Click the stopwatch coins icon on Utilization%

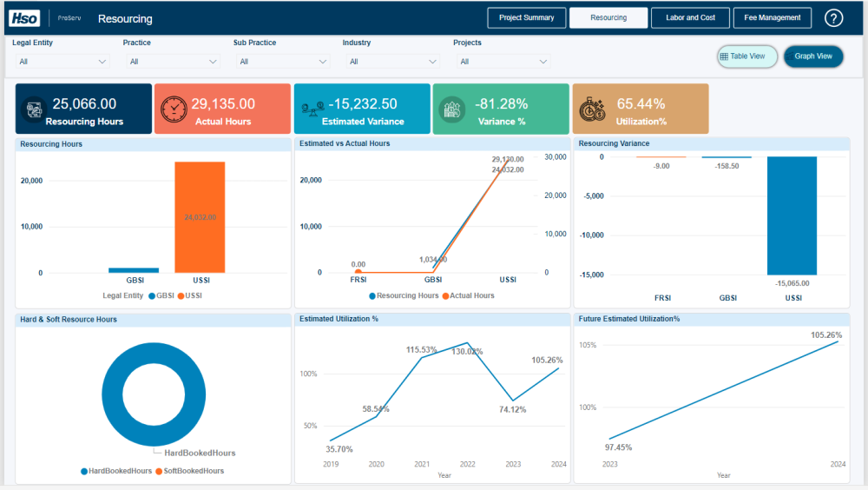click(592, 109)
